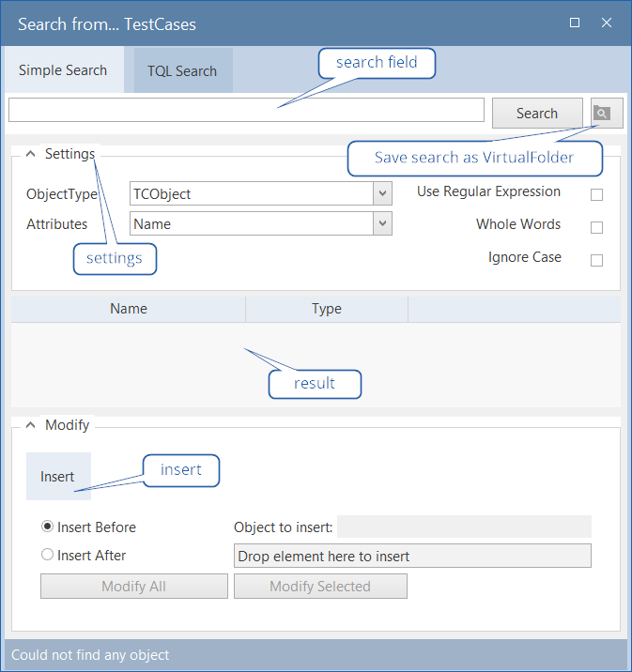Maximize the Search from TestCases window
Screen dimensions: 632x672
pos(575,23)
